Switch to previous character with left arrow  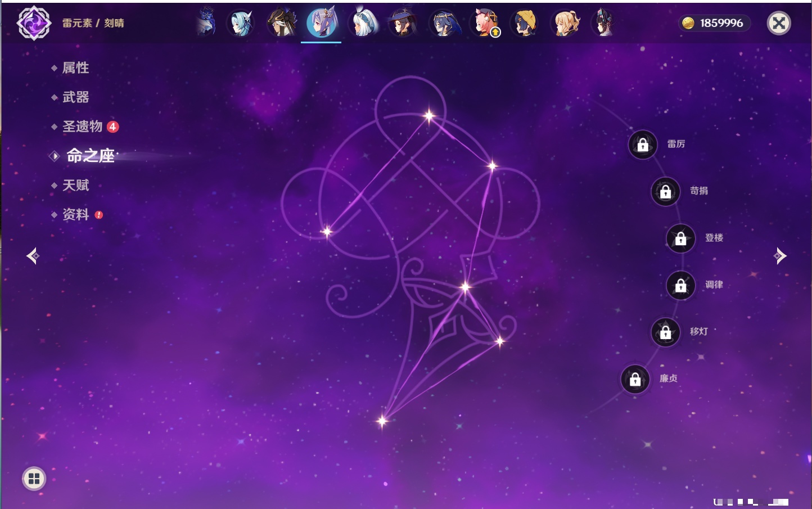point(33,256)
